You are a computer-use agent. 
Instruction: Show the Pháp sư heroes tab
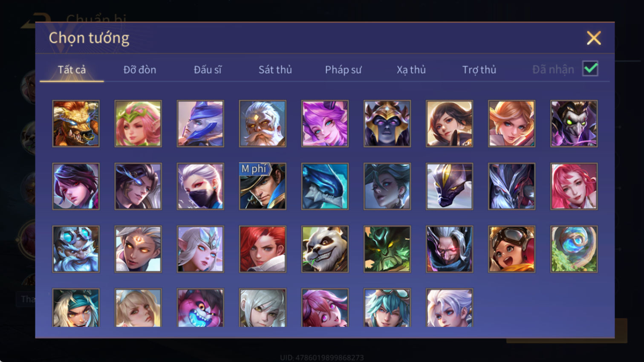343,70
